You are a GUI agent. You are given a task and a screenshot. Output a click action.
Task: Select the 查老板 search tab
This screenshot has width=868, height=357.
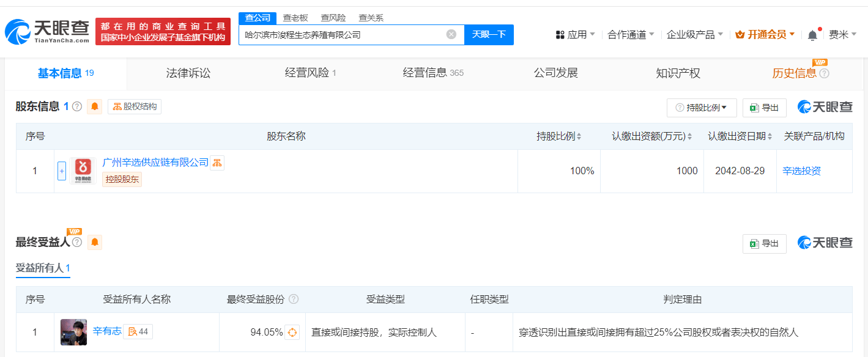coord(295,18)
